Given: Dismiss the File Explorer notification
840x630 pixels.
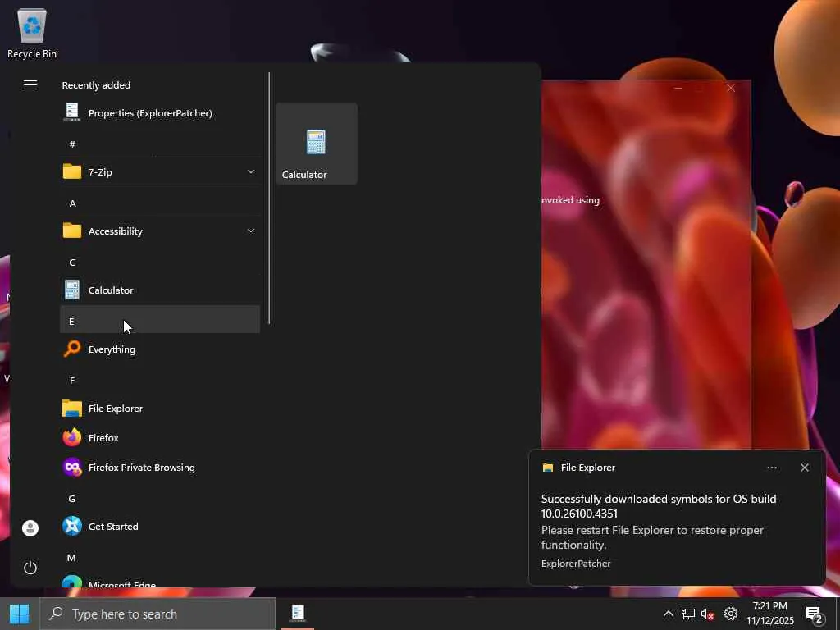Looking at the screenshot, I should [804, 468].
